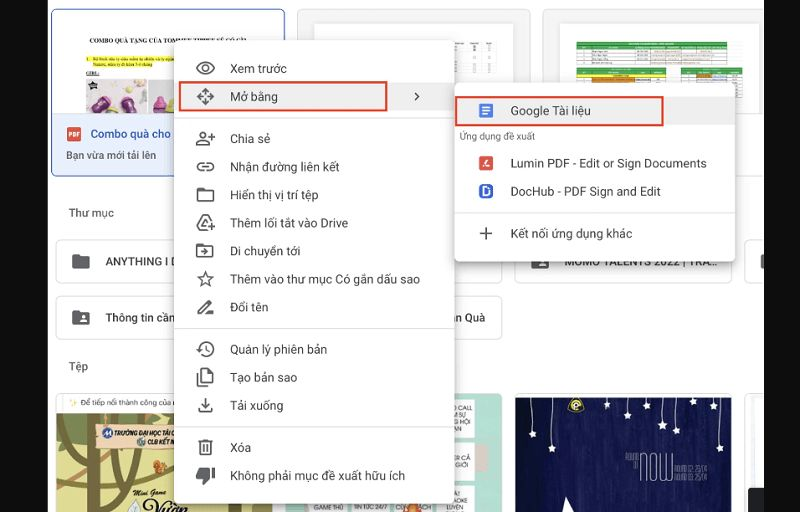This screenshot has width=800, height=512.
Task: Click the add-person icon beside Chia sẻ
Action: [206, 139]
